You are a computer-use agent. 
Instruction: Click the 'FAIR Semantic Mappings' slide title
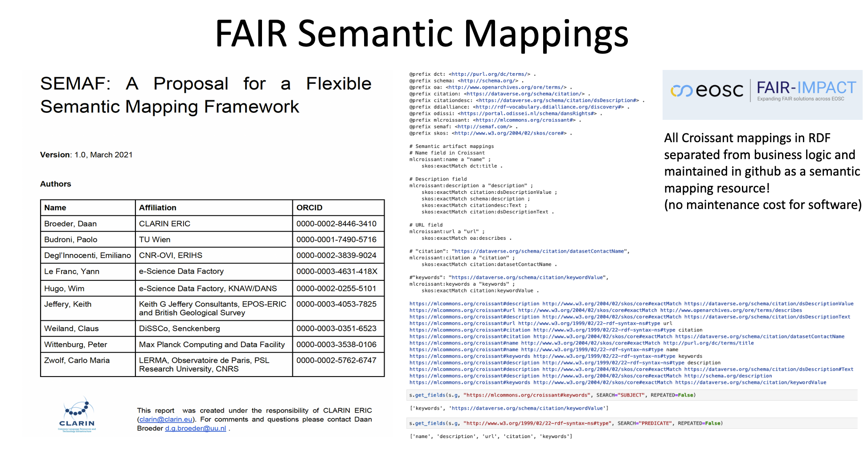(x=422, y=34)
